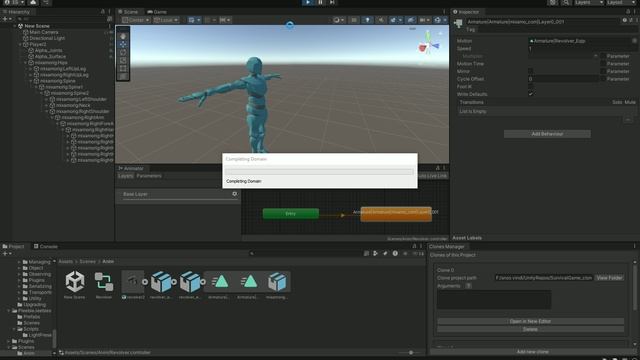Open Base Layer settings gear

(x=234, y=194)
